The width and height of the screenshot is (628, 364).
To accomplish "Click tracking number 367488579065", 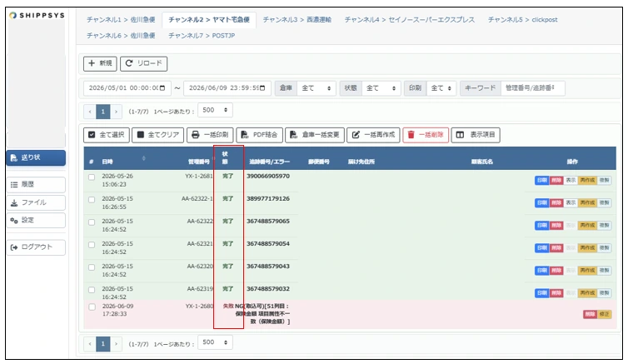I will [268, 221].
